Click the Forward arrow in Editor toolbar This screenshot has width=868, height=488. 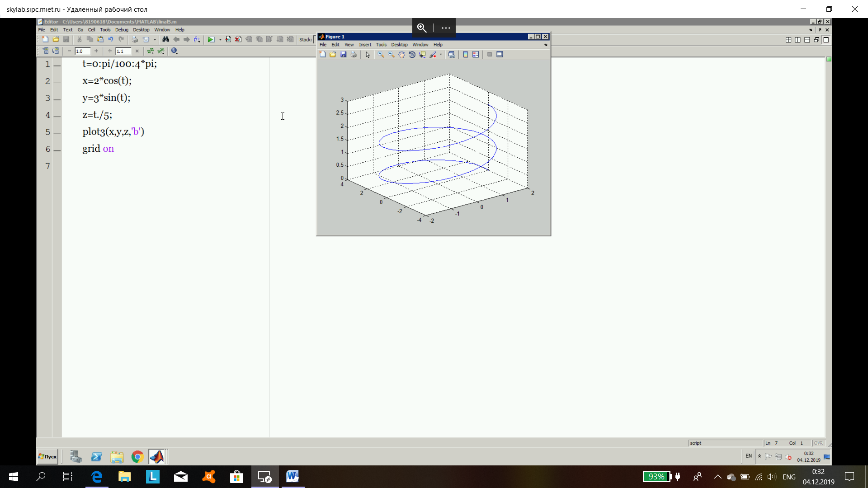187,39
